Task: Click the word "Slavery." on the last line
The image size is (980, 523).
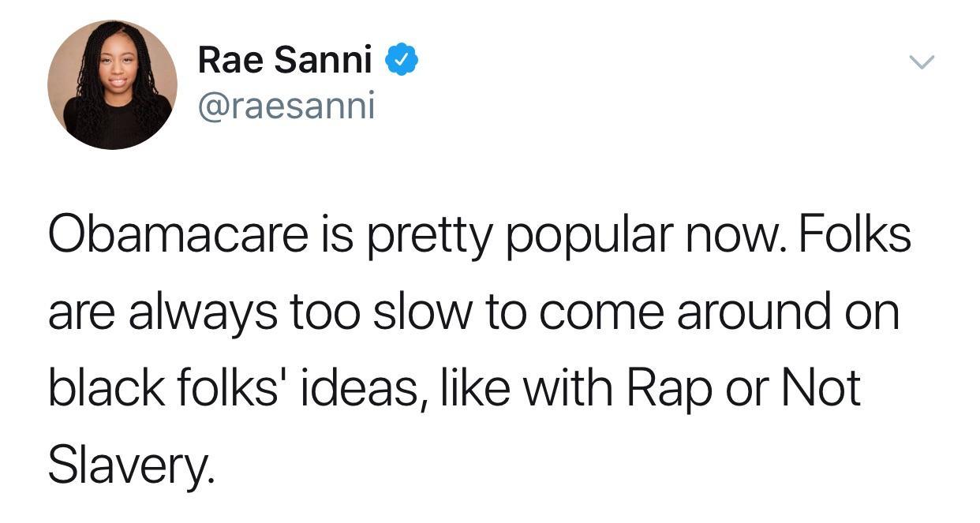Action: [x=131, y=467]
